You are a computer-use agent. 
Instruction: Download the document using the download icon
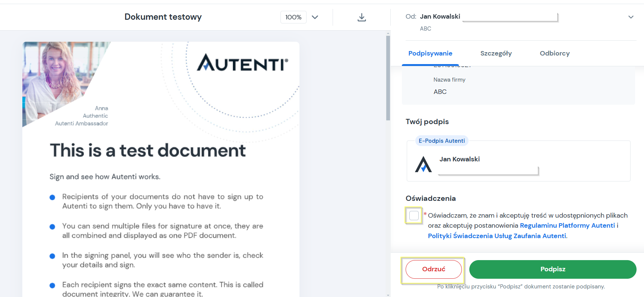362,17
